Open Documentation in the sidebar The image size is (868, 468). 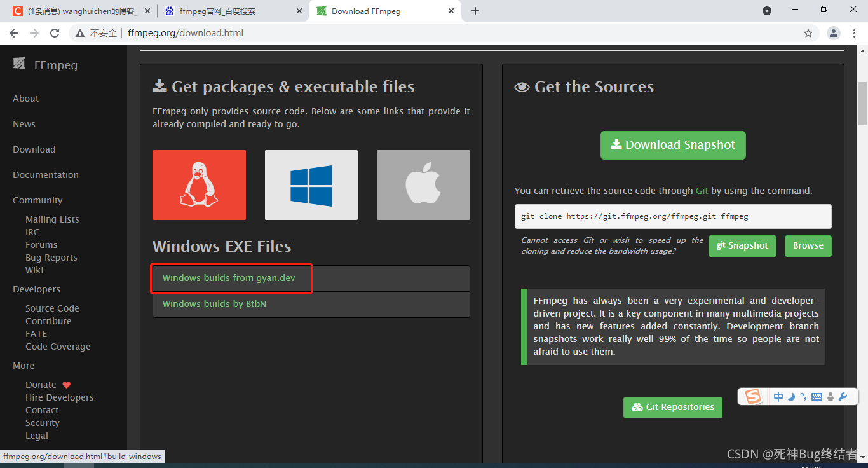point(46,175)
